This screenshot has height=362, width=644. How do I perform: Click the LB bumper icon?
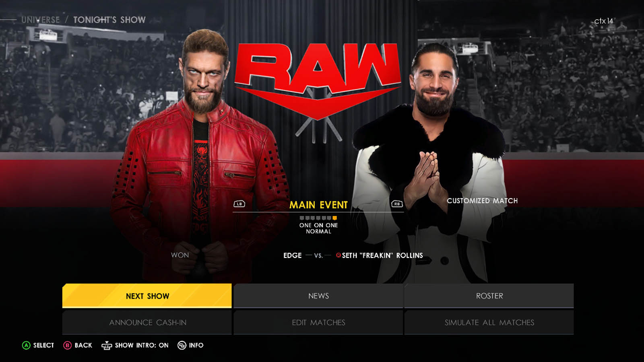tap(239, 204)
